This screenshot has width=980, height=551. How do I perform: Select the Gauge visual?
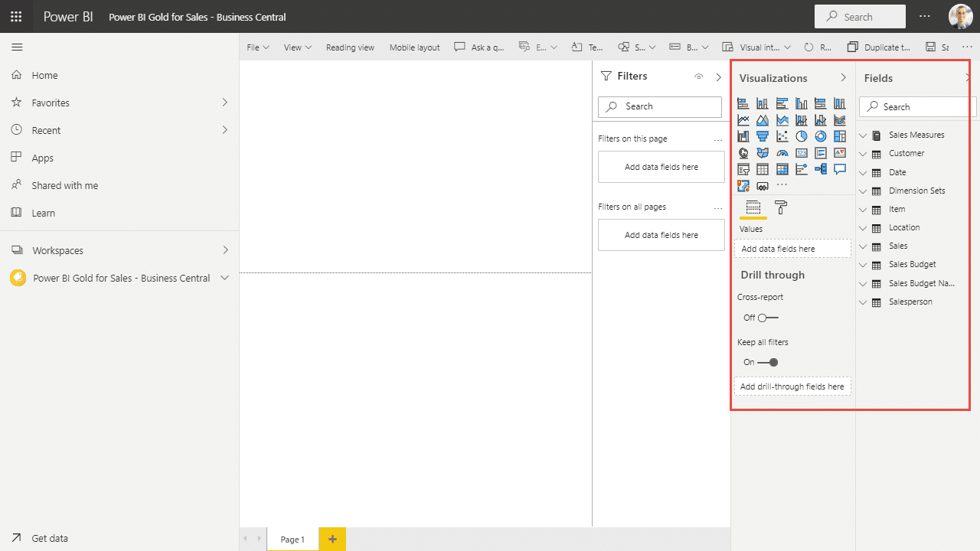click(x=782, y=153)
